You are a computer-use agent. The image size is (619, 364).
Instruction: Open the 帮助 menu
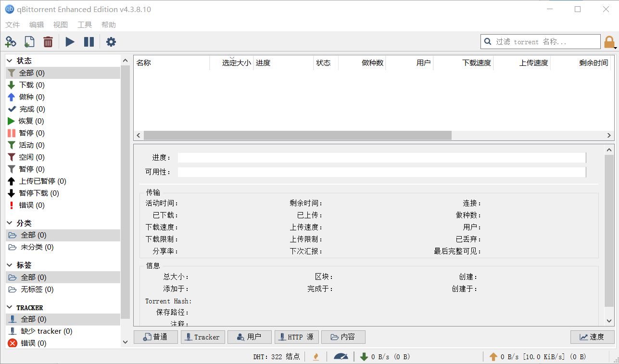pos(109,25)
